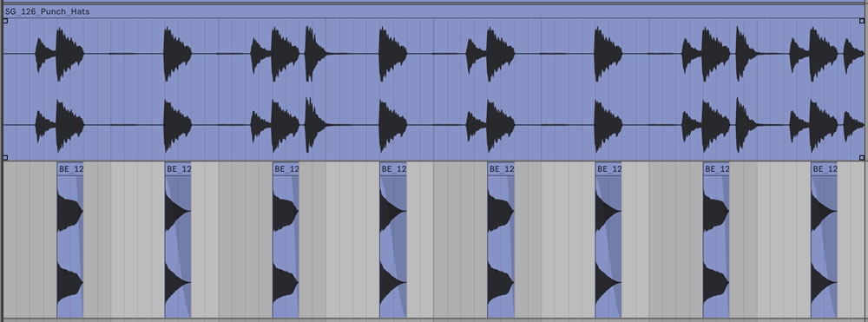Select the first BE_12 clip header

pyautogui.click(x=70, y=168)
